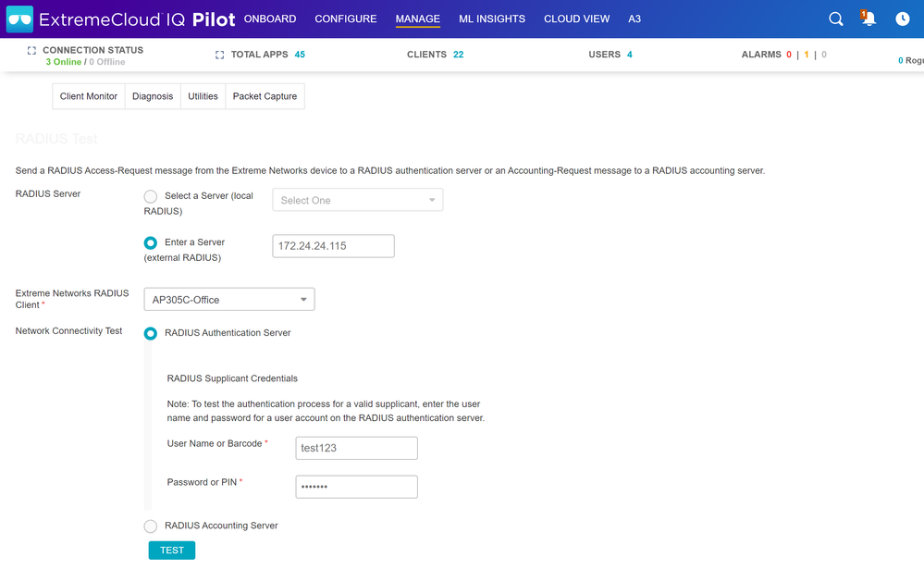Click the TEST button

pos(171,551)
